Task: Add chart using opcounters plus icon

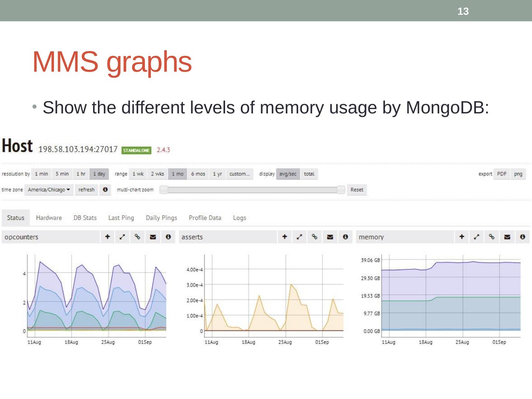Action: pos(108,237)
